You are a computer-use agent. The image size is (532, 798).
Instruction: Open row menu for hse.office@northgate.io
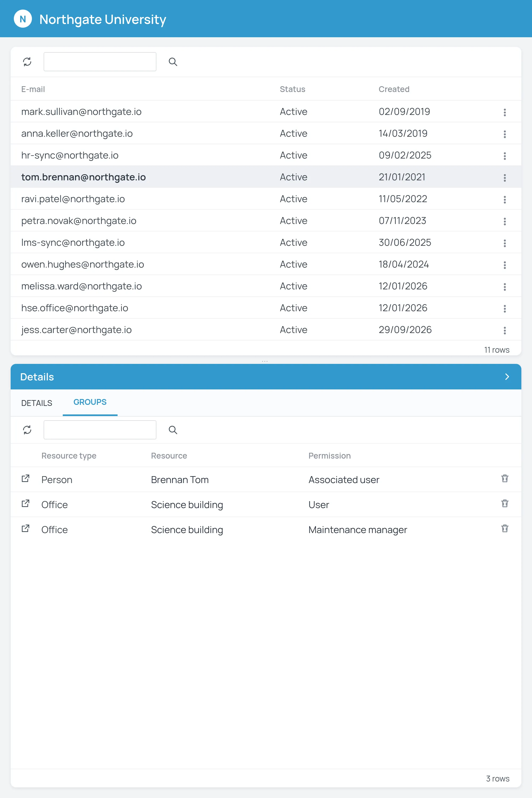coord(505,308)
